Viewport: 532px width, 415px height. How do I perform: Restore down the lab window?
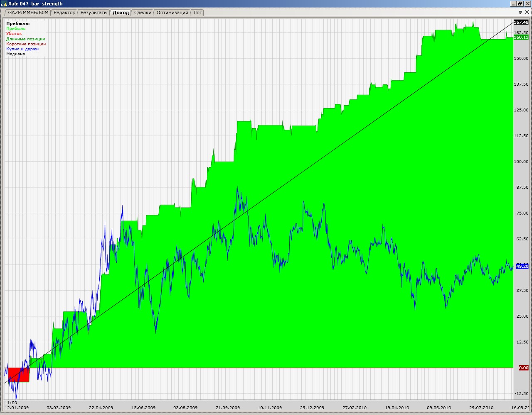tap(520, 4)
